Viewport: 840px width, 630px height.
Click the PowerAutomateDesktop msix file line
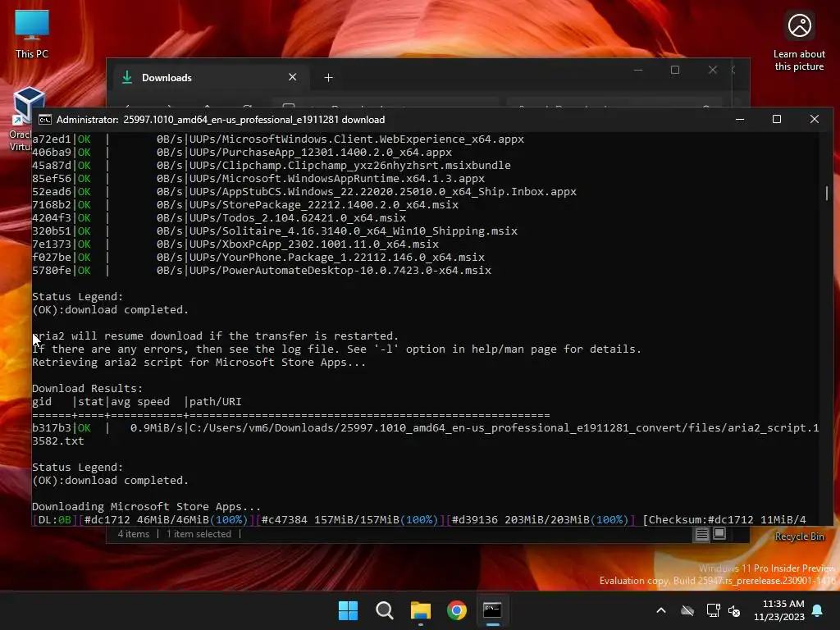click(x=262, y=271)
